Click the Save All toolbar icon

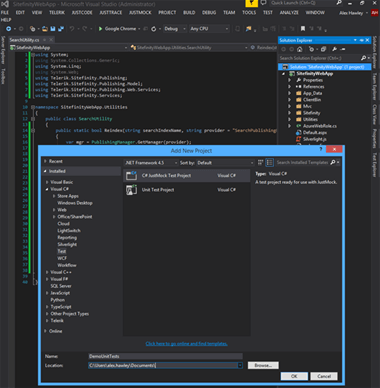(x=61, y=29)
